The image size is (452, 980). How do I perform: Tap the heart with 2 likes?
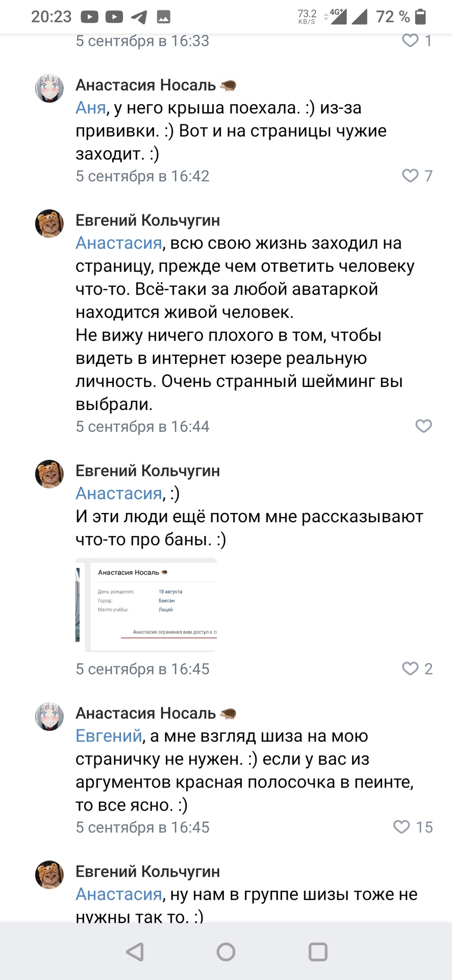410,669
